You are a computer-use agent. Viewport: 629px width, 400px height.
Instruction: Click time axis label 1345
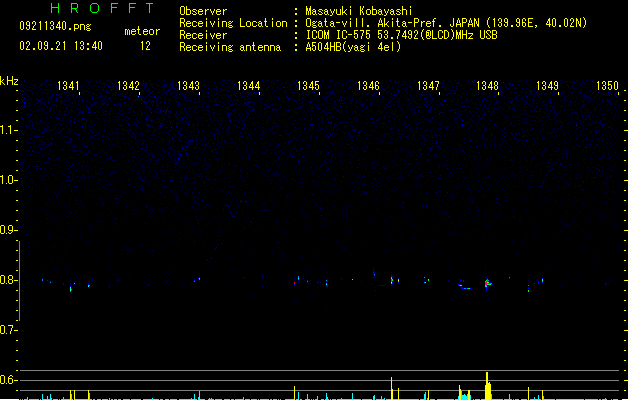(x=308, y=86)
